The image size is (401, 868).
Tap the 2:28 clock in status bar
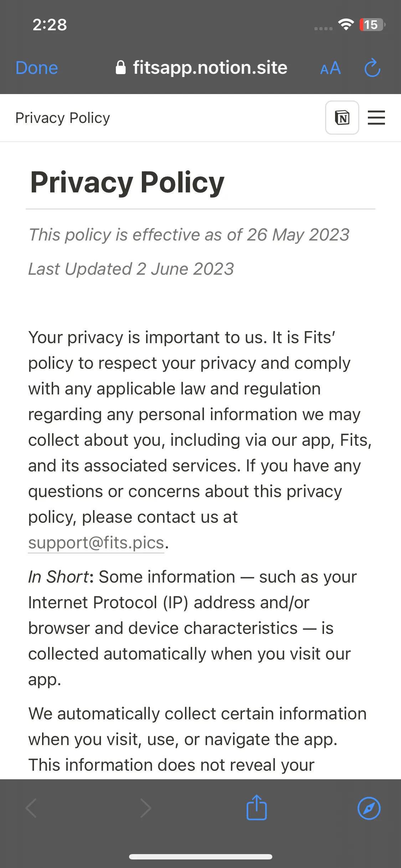(x=50, y=25)
